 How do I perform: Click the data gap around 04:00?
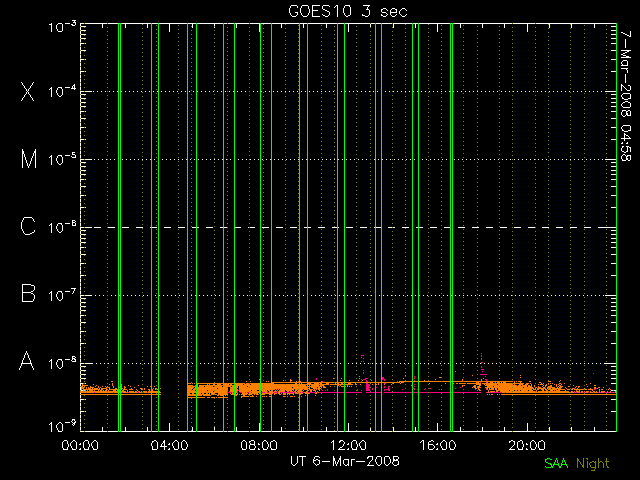[174, 390]
